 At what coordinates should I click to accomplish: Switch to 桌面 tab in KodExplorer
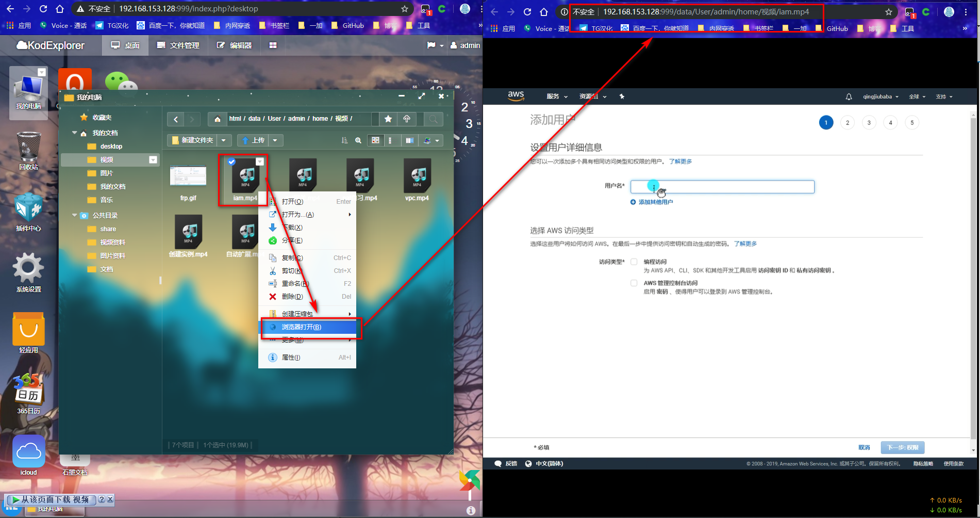click(x=125, y=45)
